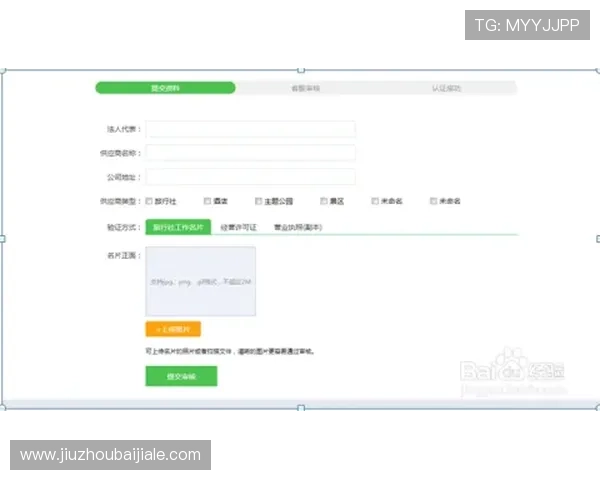600x480 pixels.
Task: Click the 供应商类型 row label
Action: [x=121, y=201]
